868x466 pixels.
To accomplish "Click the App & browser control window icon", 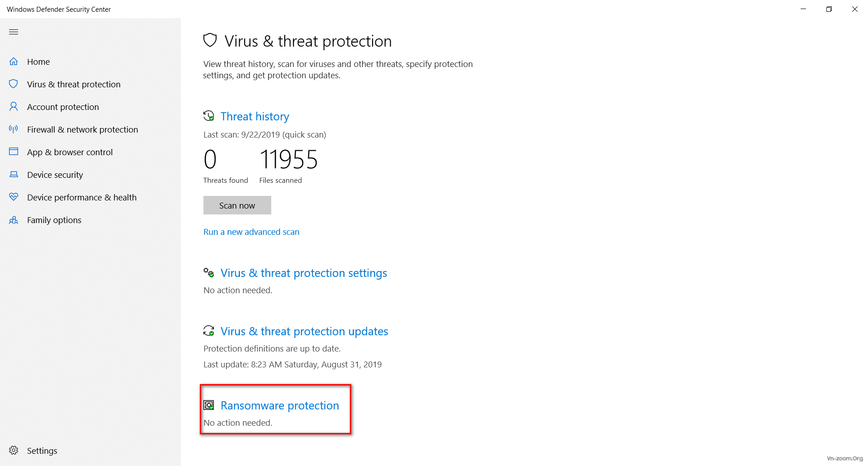I will (14, 152).
